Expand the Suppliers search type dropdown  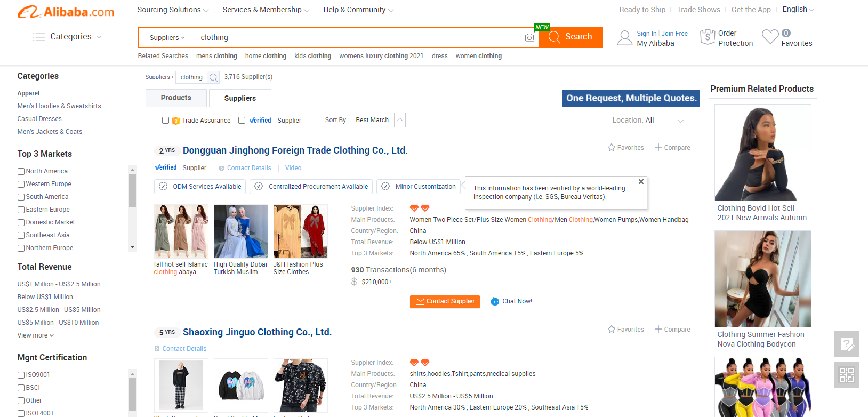point(167,38)
